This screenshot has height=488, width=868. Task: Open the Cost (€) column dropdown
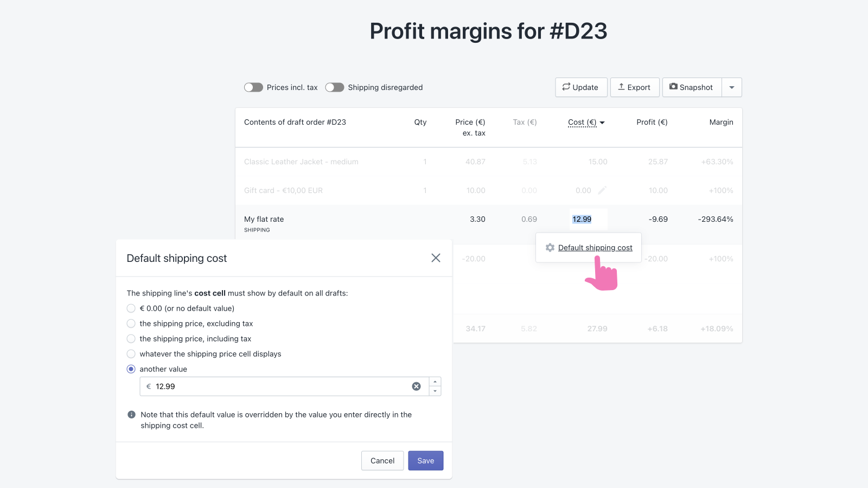click(602, 123)
